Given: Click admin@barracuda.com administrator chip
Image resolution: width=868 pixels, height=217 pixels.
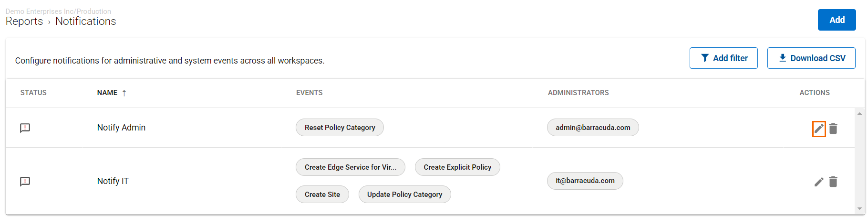Looking at the screenshot, I should pos(592,128).
